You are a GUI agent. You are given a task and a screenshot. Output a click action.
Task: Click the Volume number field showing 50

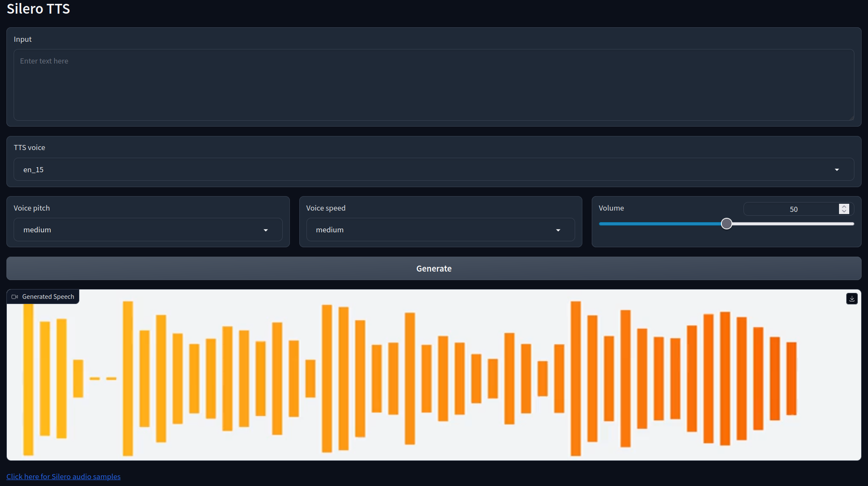click(x=792, y=209)
